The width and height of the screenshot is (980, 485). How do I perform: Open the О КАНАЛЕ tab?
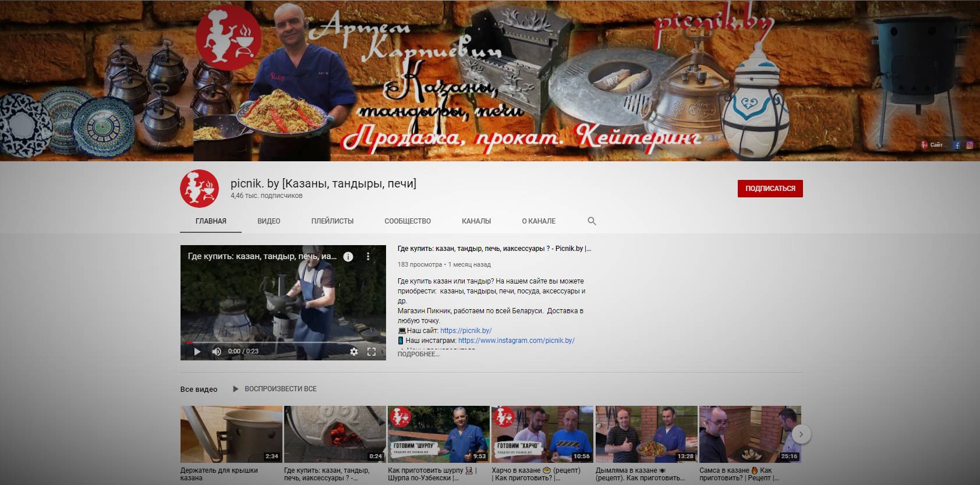point(539,221)
